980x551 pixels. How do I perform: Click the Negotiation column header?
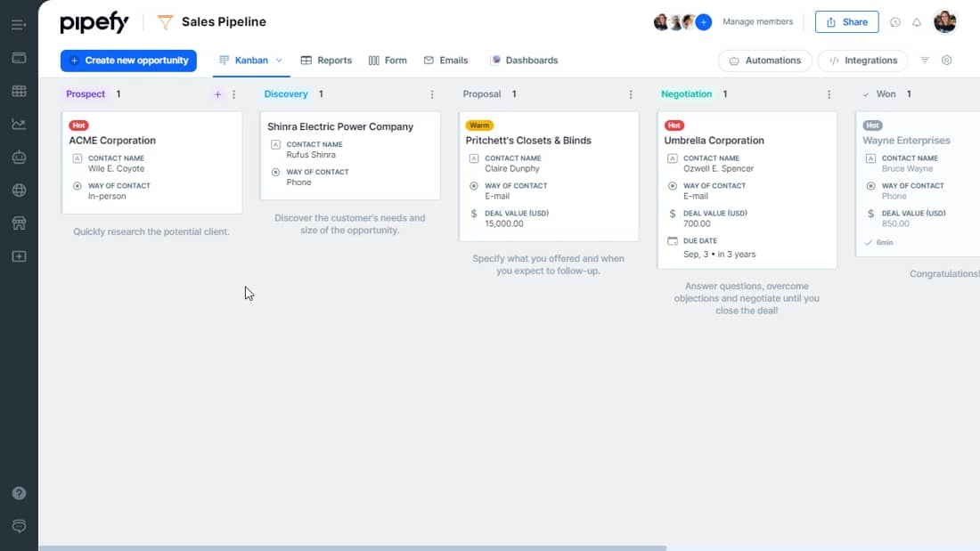(x=686, y=94)
